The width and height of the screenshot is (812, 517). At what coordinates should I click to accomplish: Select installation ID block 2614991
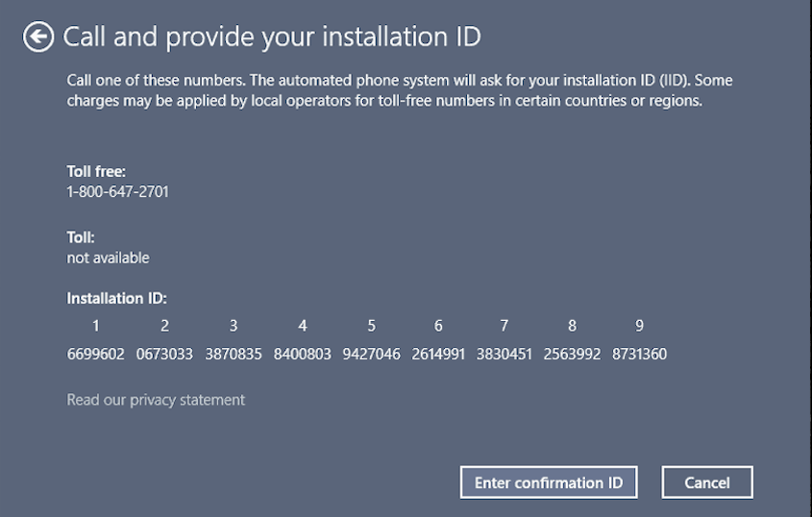pos(438,354)
